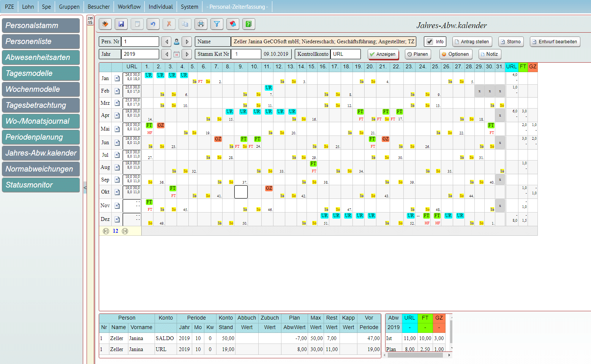This screenshot has height=364, width=591.
Task: Click the Planen button
Action: (418, 54)
